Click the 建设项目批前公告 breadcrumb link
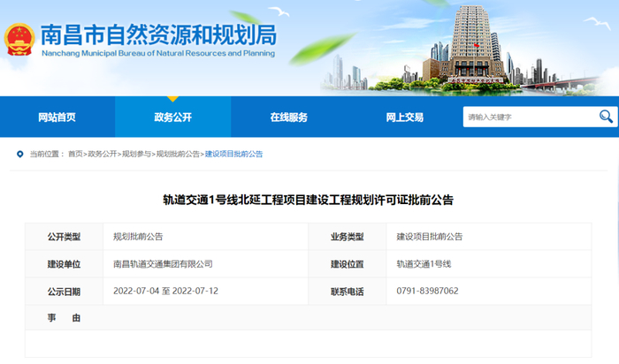 click(x=233, y=155)
